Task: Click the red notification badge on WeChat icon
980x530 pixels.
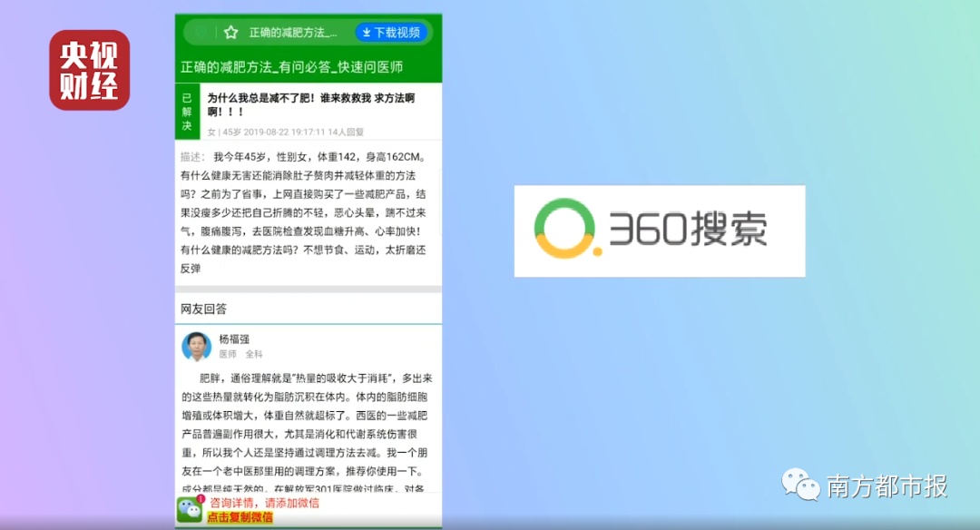Action: click(201, 499)
